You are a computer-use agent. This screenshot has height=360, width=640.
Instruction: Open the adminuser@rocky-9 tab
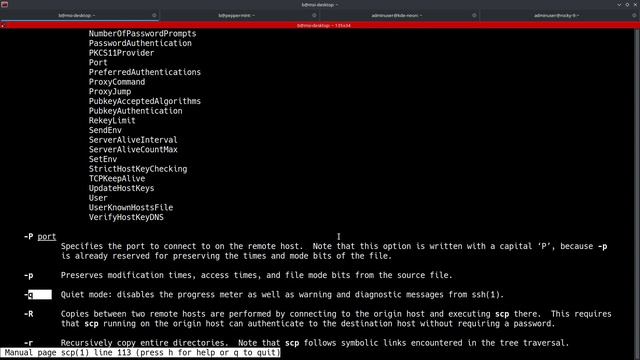(x=556, y=16)
